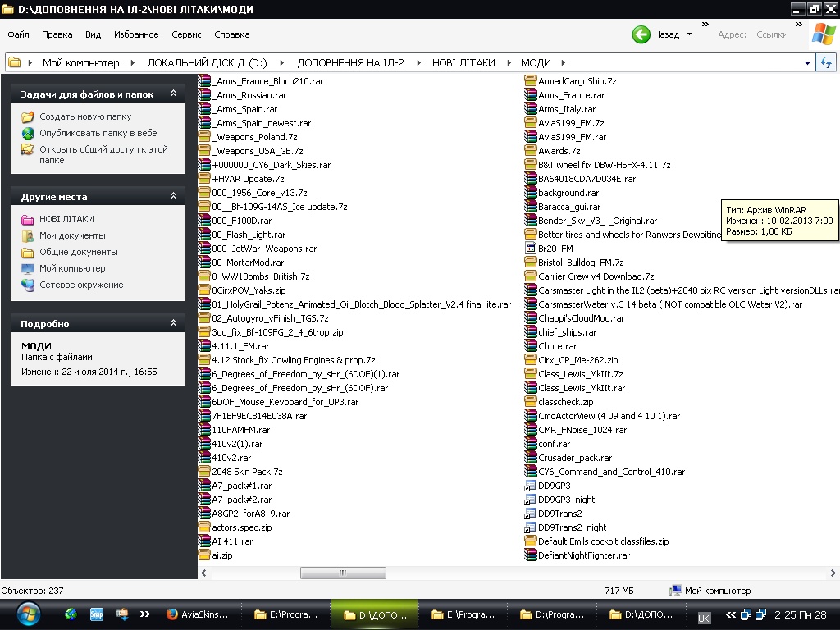Expand the arrow after Мой компьютер breadcrumb
This screenshot has height=630, width=840.
click(x=133, y=62)
